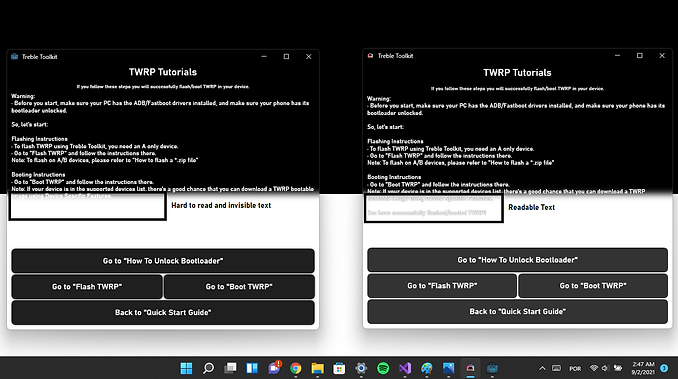
Task: Open File Explorer from taskbar
Action: (x=318, y=368)
